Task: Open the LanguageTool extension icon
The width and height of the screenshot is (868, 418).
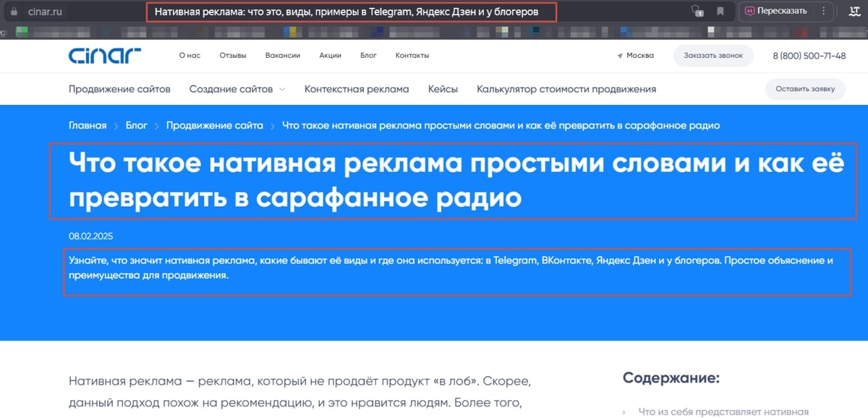Action: [x=854, y=11]
